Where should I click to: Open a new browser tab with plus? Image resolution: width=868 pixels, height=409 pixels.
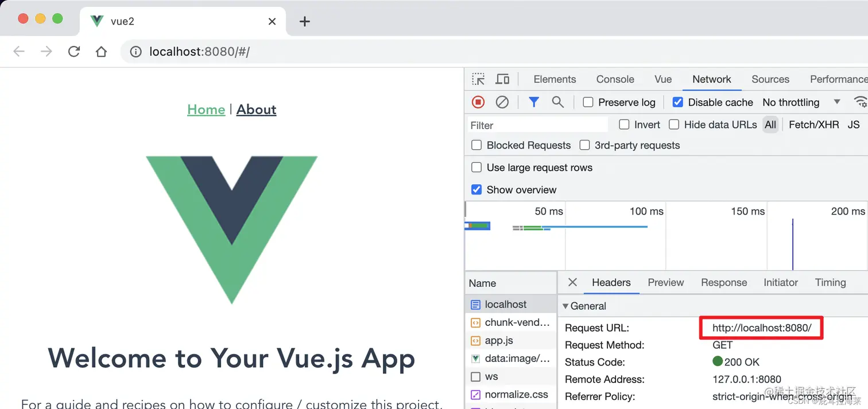pos(305,22)
